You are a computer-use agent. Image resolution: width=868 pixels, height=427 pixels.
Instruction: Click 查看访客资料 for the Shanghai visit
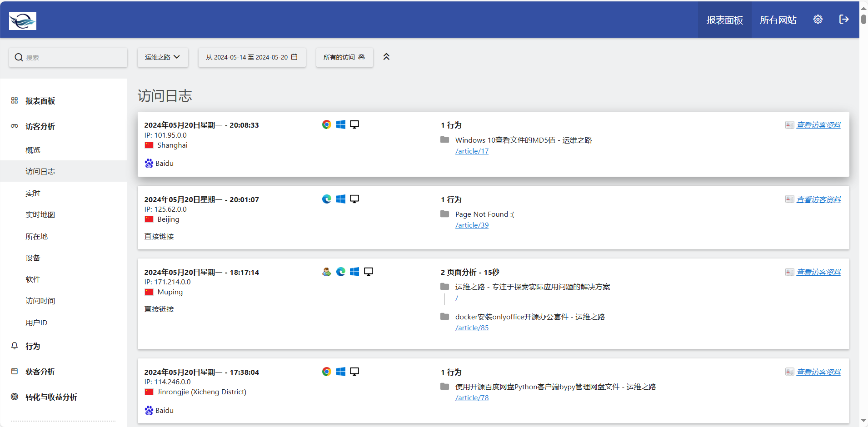(x=818, y=125)
